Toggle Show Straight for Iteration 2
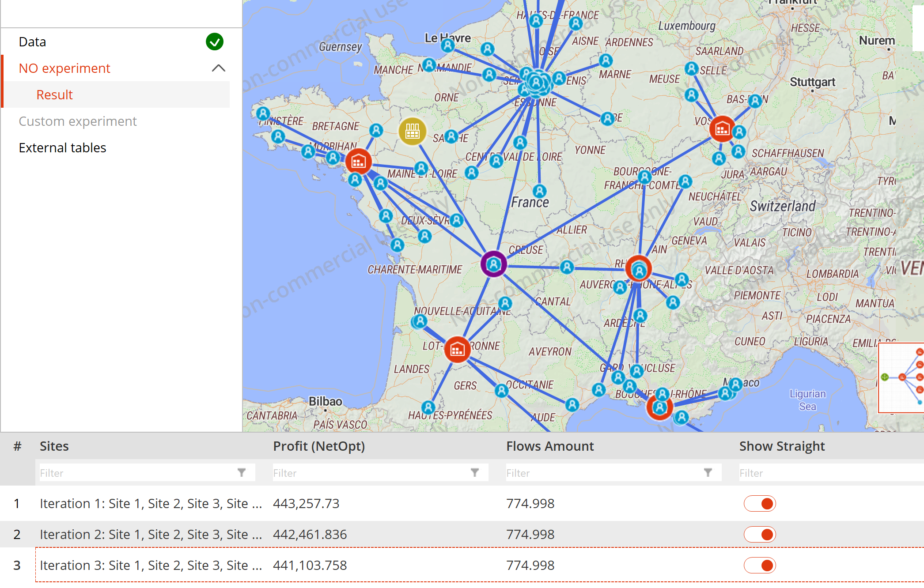Viewport: 924px width, 588px height. (x=760, y=535)
